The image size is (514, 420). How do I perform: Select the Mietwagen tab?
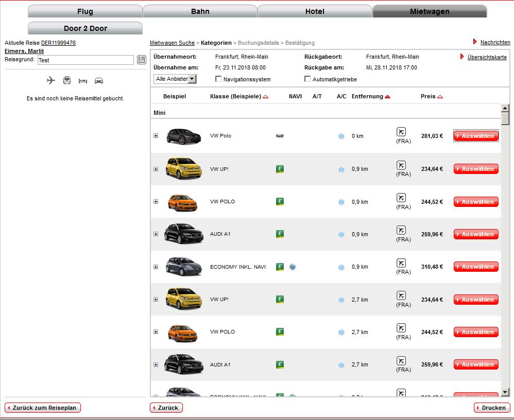tap(430, 11)
